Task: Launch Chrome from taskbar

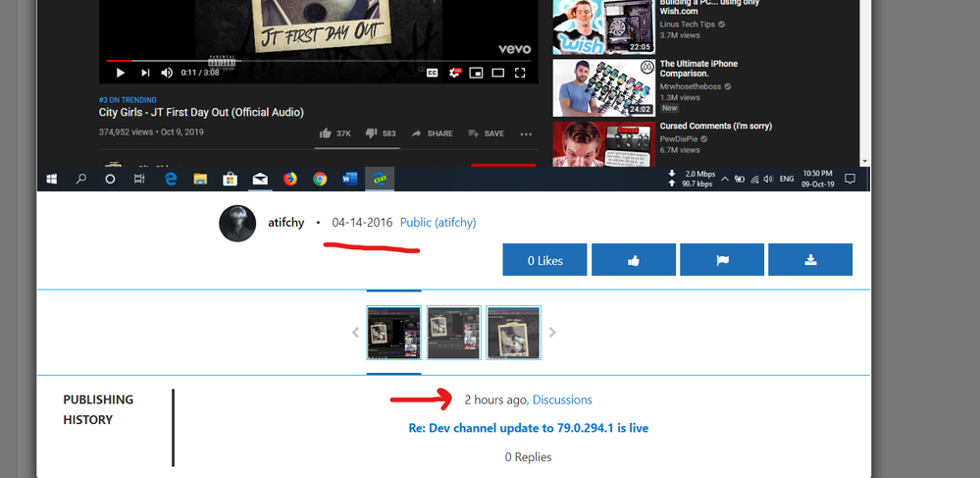Action: click(320, 179)
